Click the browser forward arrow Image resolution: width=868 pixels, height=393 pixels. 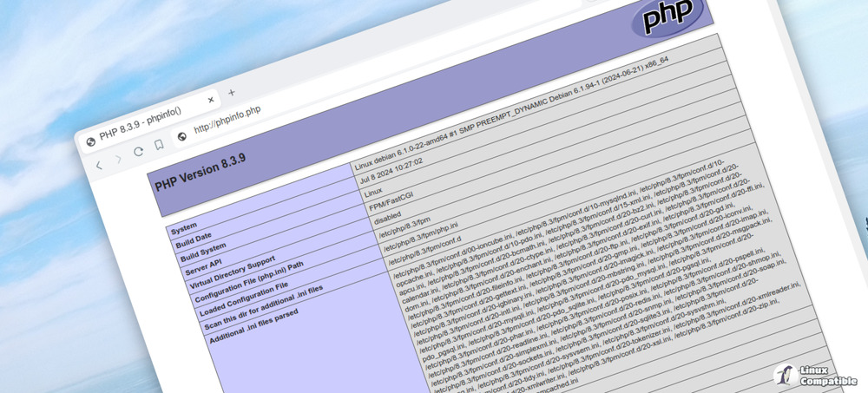click(119, 159)
